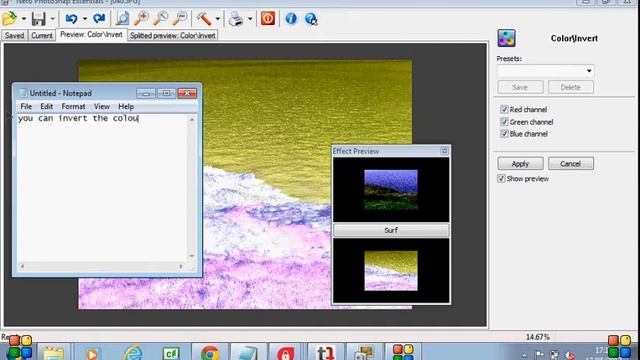Click the red padlock taskbar icon

tap(285, 353)
